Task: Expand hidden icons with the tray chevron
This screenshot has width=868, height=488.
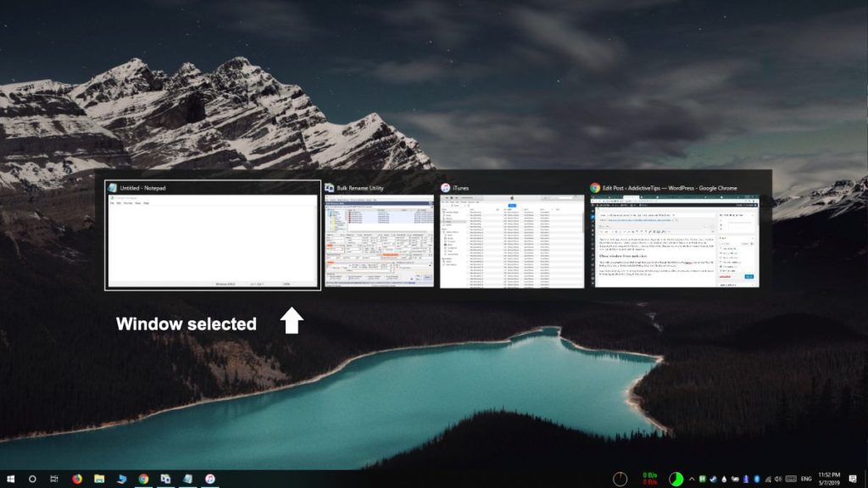Action: click(692, 478)
